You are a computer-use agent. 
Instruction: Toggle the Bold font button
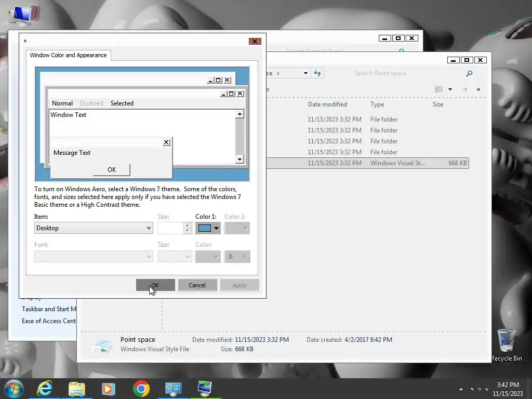[231, 257]
